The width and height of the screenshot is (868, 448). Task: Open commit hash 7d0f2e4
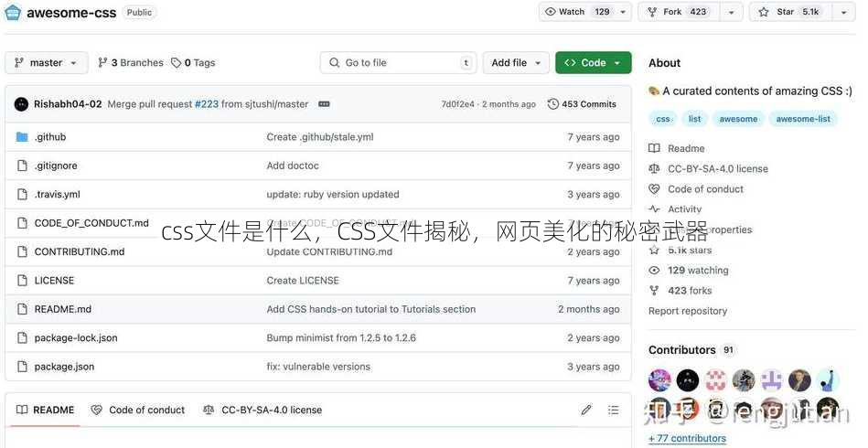pos(458,104)
